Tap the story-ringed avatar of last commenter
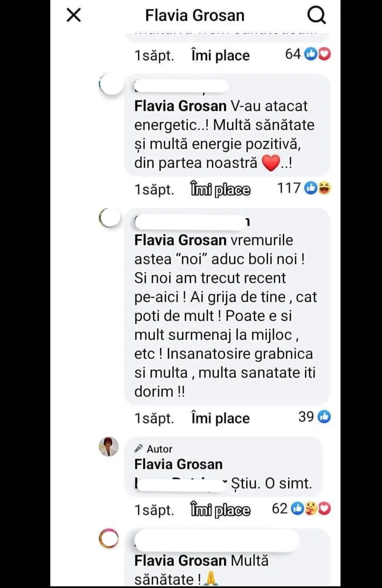 (x=109, y=539)
